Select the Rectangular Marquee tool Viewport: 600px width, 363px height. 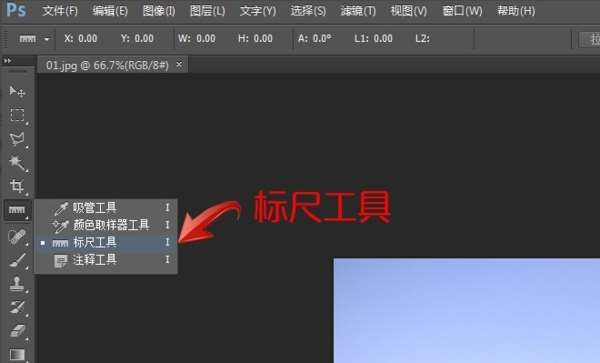point(17,115)
